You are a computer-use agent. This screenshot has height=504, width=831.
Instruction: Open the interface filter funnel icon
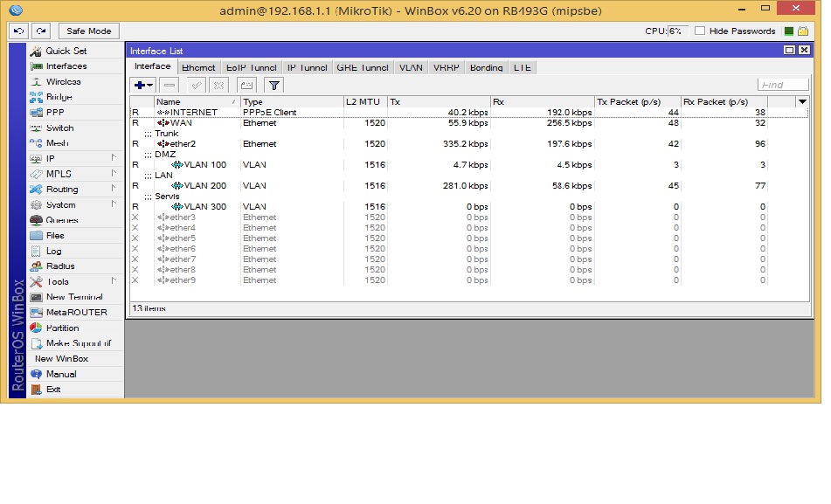click(x=273, y=85)
